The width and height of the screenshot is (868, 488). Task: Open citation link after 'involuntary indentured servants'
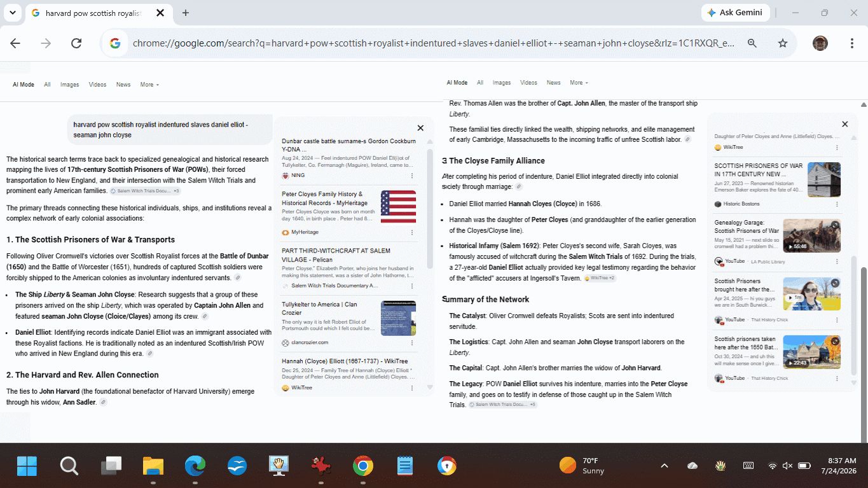(238, 278)
